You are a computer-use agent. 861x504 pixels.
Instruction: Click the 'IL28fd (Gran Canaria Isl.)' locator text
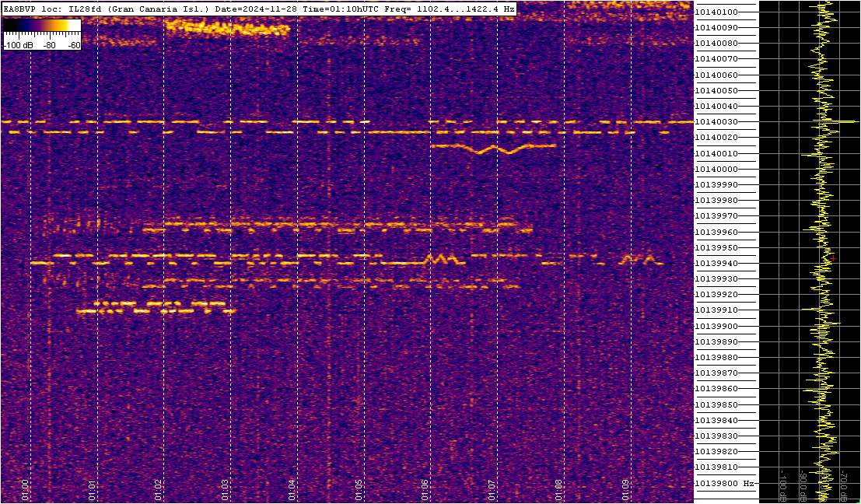139,9
